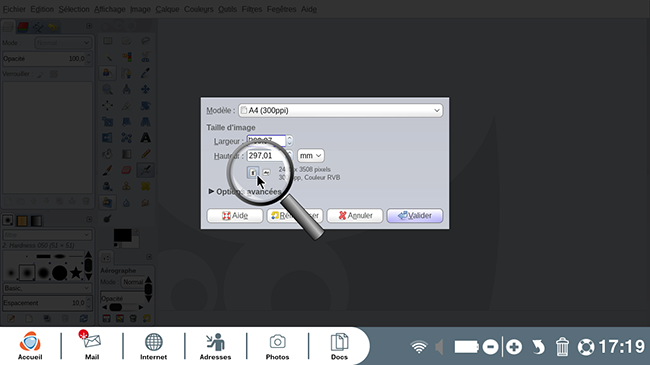650x365 pixels.
Task: Select the Text tool in toolbox
Action: [145, 138]
